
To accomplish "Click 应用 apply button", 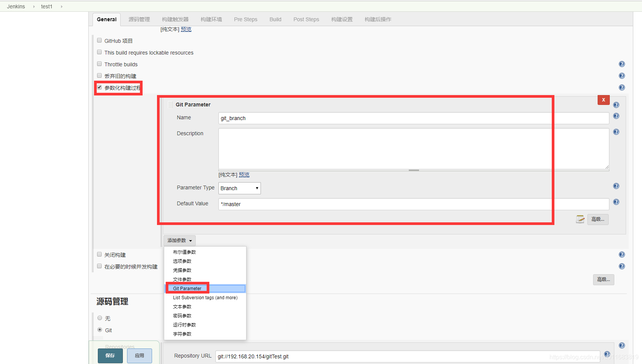I will point(140,356).
